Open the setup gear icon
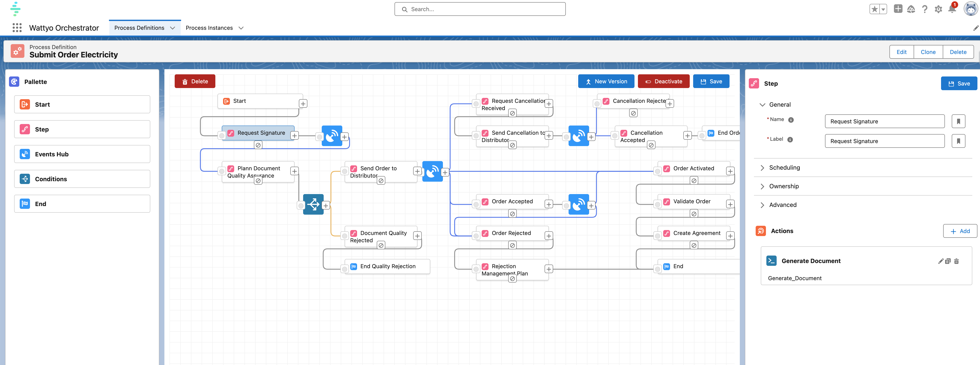The height and width of the screenshot is (365, 980). pyautogui.click(x=938, y=9)
